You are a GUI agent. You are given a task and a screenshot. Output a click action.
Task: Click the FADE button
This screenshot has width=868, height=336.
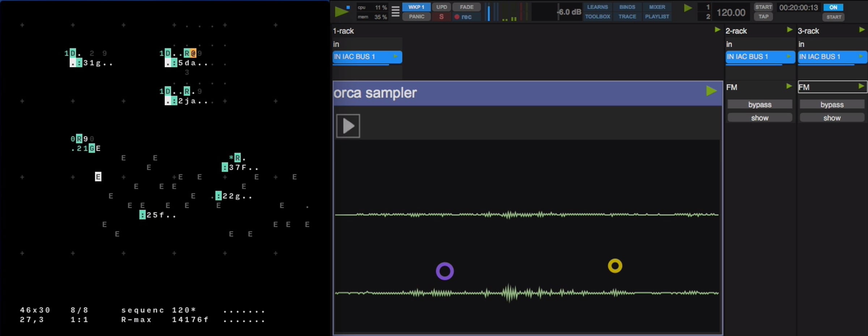pyautogui.click(x=467, y=7)
